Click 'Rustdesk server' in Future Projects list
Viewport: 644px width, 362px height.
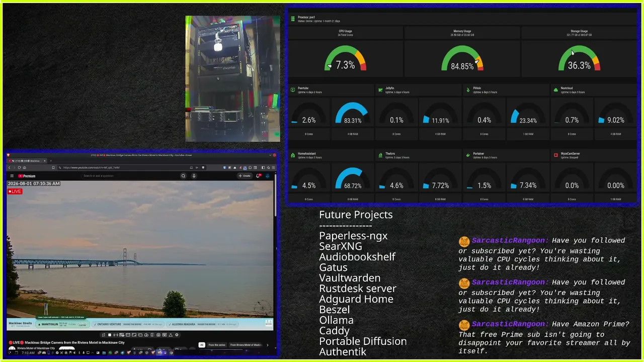pos(358,289)
